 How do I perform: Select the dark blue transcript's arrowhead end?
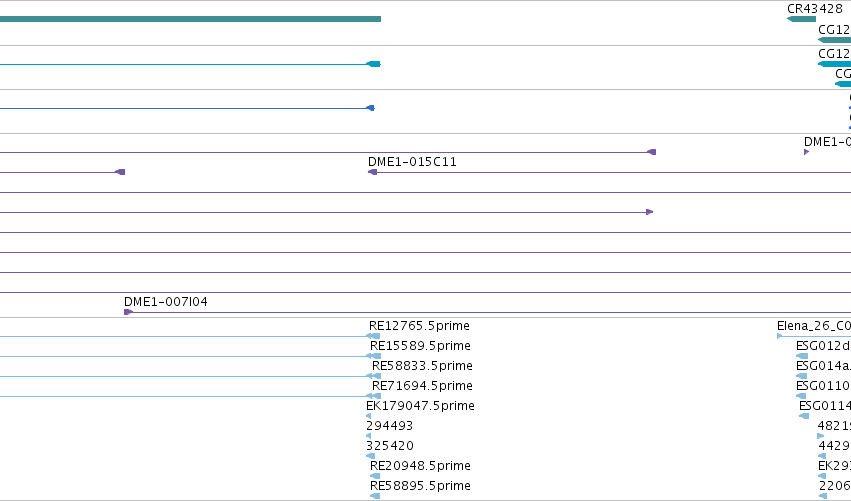tap(370, 108)
